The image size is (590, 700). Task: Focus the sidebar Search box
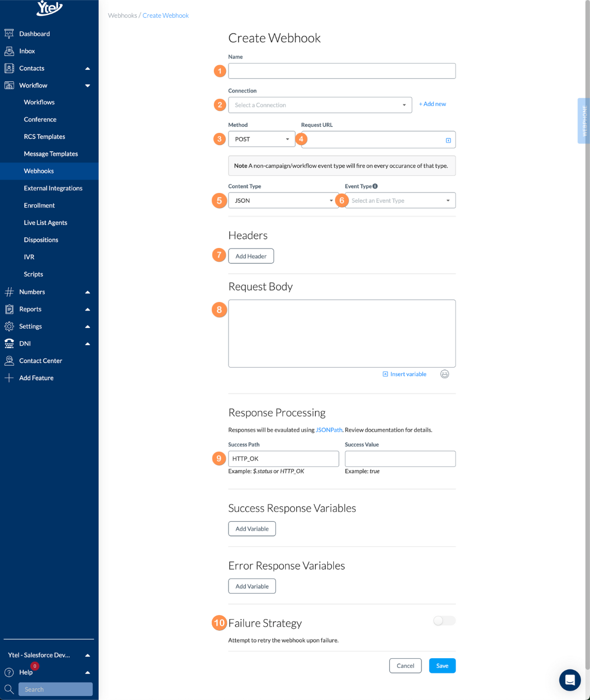pos(55,689)
